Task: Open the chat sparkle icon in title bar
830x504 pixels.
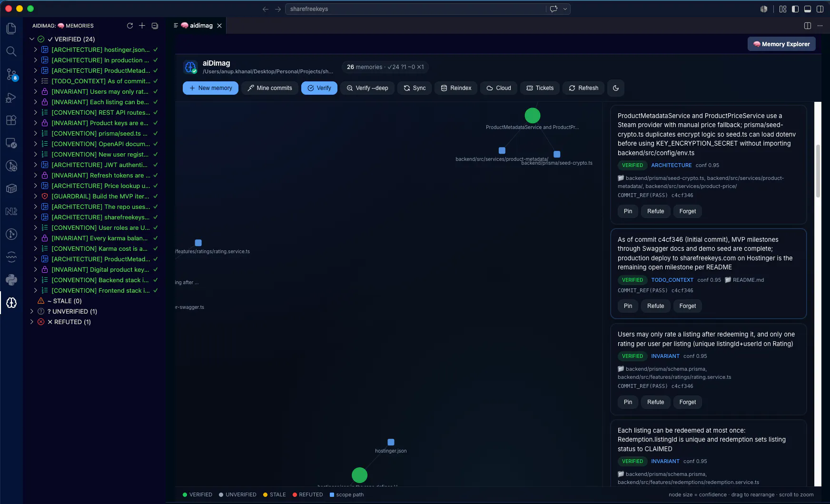Action: pyautogui.click(x=553, y=9)
